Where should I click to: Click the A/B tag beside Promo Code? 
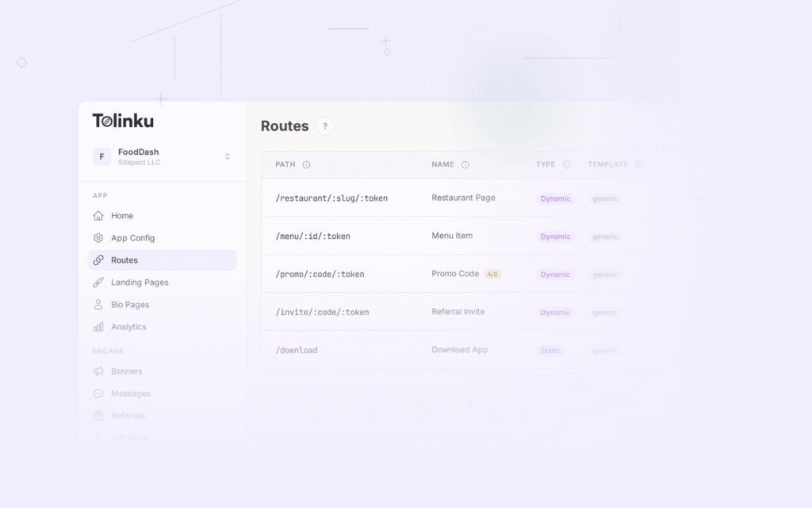click(492, 274)
